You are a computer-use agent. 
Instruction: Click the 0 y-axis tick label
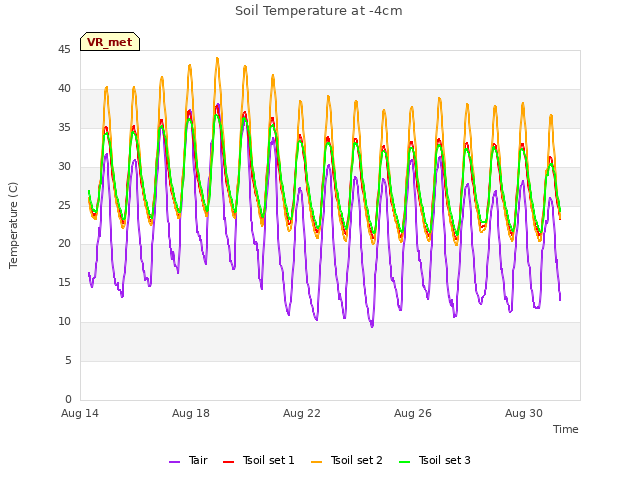coord(68,399)
